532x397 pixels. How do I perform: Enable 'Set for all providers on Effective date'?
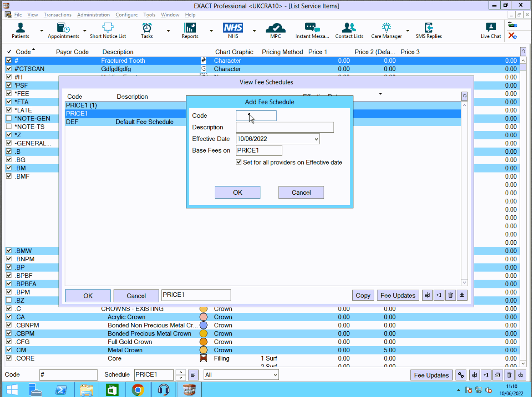pos(239,162)
